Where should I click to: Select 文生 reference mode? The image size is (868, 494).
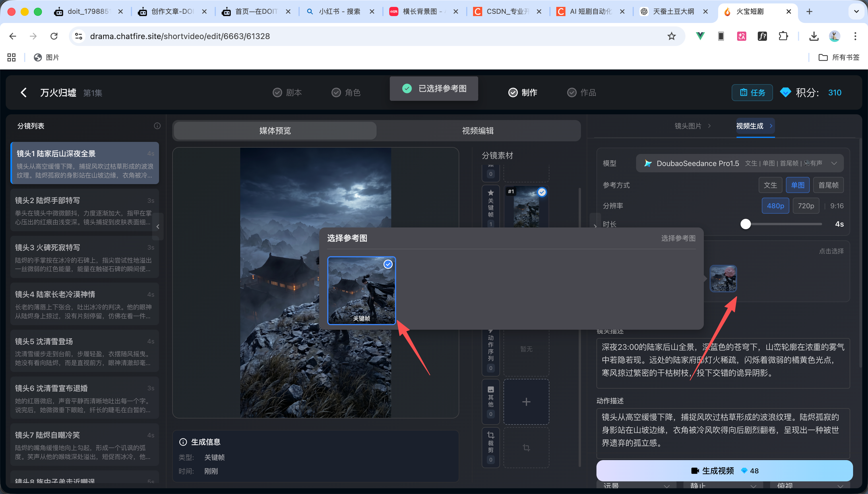(770, 185)
